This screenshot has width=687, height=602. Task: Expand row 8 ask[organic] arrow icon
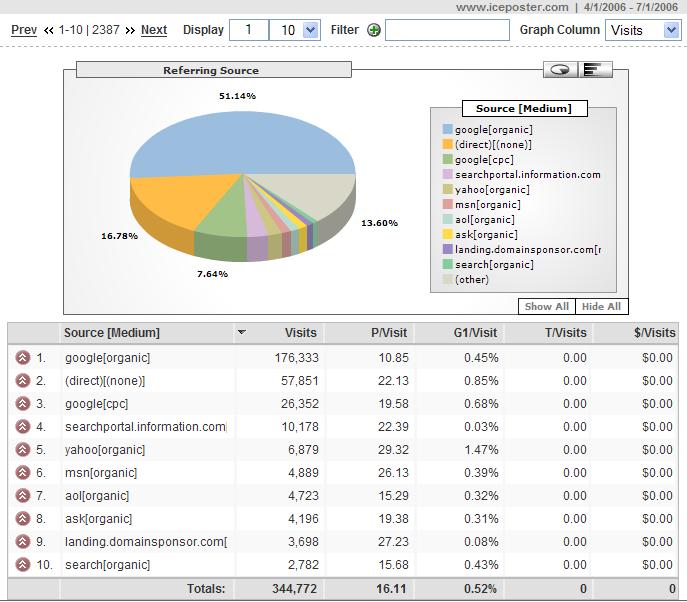[x=23, y=519]
